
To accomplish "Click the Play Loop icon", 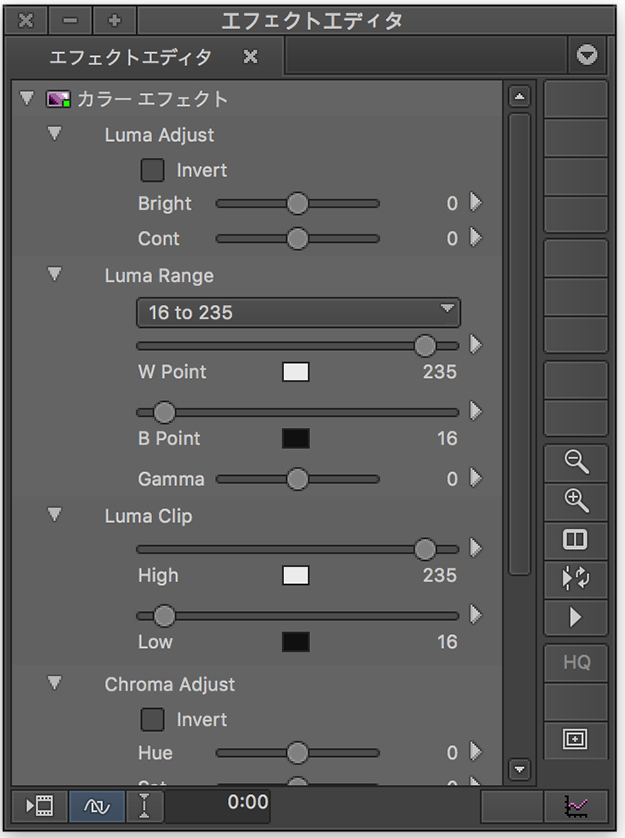I will click(x=576, y=579).
